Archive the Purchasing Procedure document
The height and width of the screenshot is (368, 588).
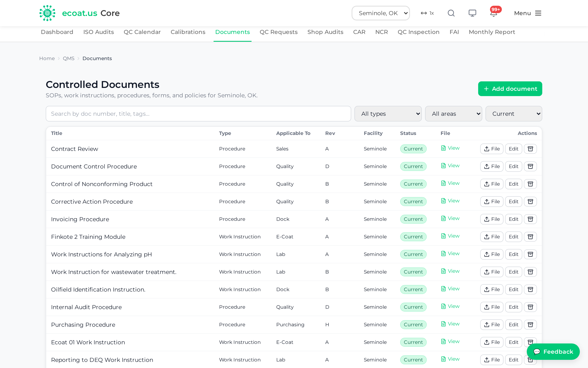pyautogui.click(x=530, y=324)
